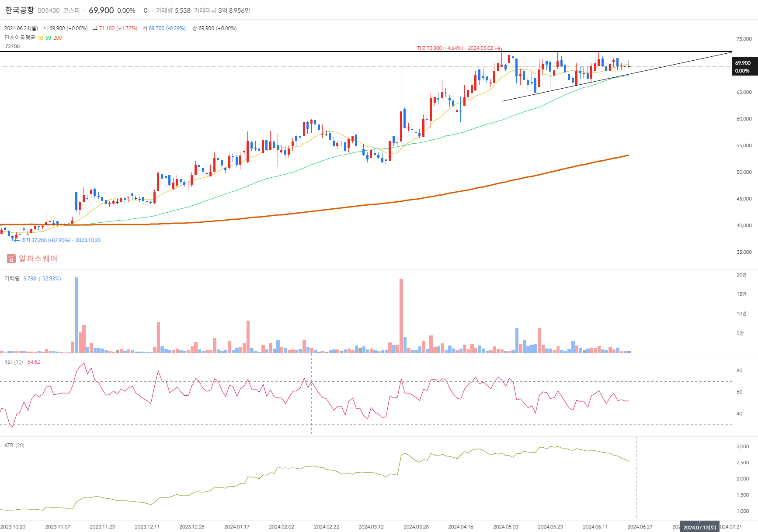Screen dimensions: 758x532
Task: Click the 2024.01.17 date on the time axis
Action: [237, 527]
